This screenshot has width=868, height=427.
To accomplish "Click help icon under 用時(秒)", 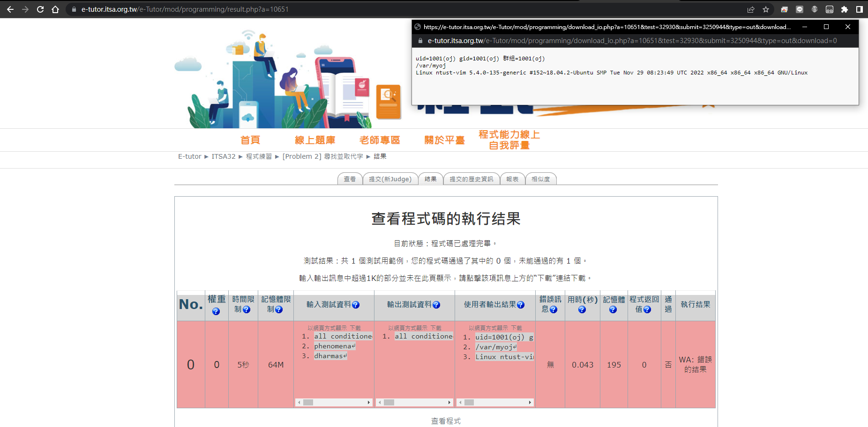I will [x=582, y=309].
